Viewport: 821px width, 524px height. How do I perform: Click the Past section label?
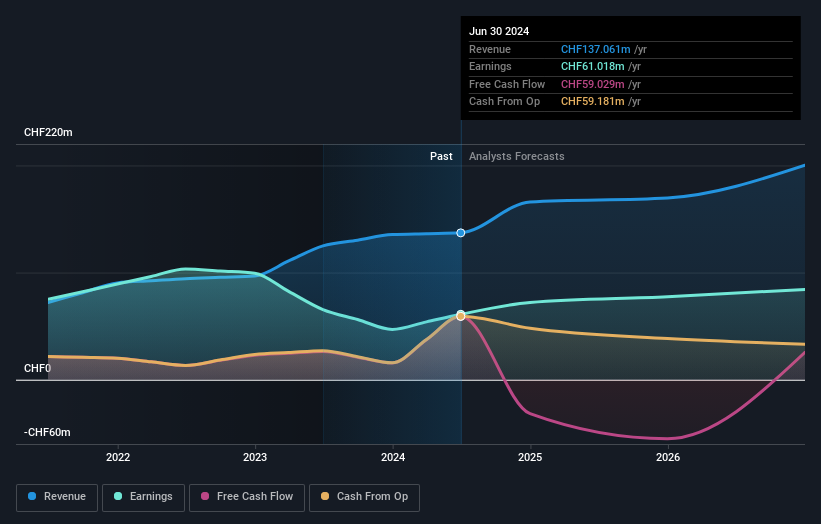coord(441,156)
